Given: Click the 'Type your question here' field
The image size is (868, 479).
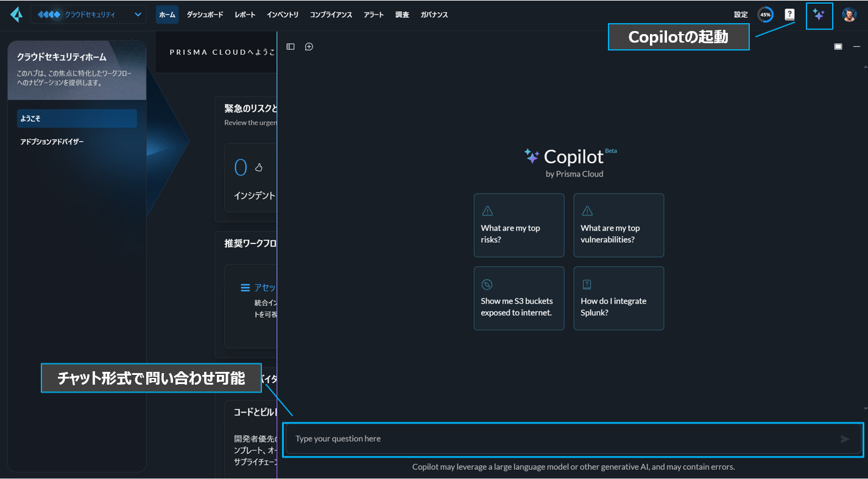Looking at the screenshot, I should (x=560, y=439).
